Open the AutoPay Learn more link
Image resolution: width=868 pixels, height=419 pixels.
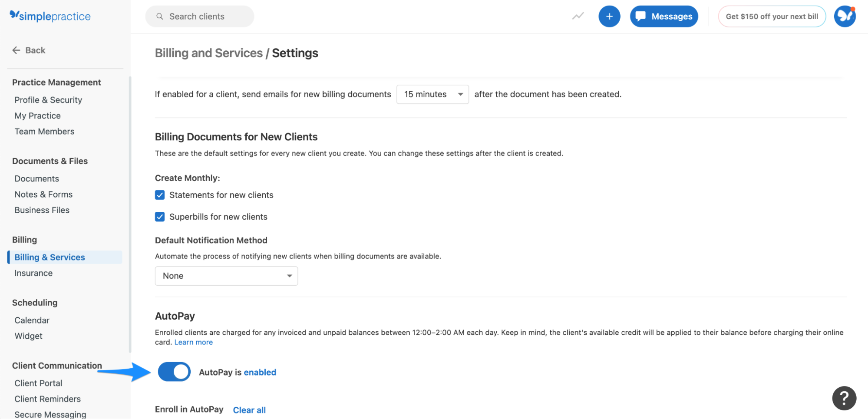193,342
